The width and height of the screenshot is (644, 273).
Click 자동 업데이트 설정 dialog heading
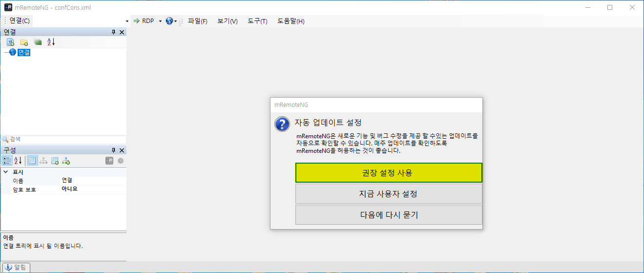pyautogui.click(x=328, y=122)
